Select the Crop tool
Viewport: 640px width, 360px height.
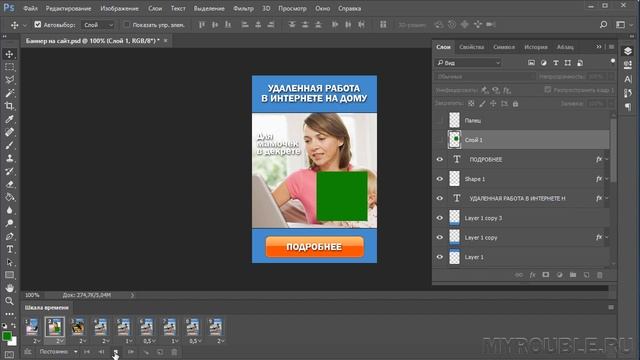tap(9, 106)
